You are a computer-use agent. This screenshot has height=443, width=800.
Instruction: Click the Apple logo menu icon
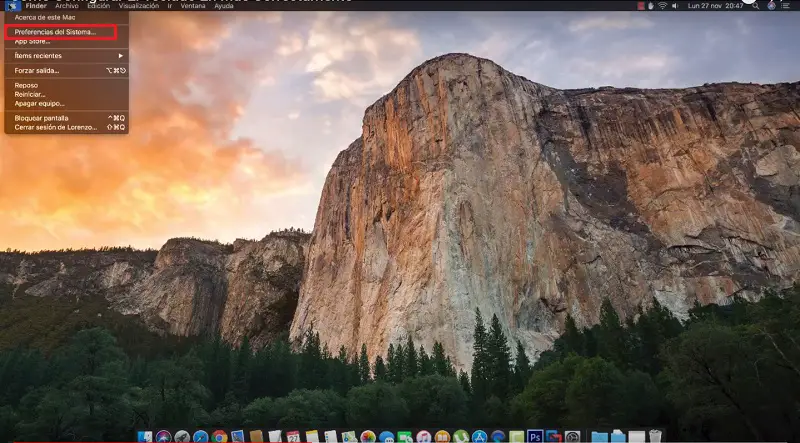click(x=10, y=5)
